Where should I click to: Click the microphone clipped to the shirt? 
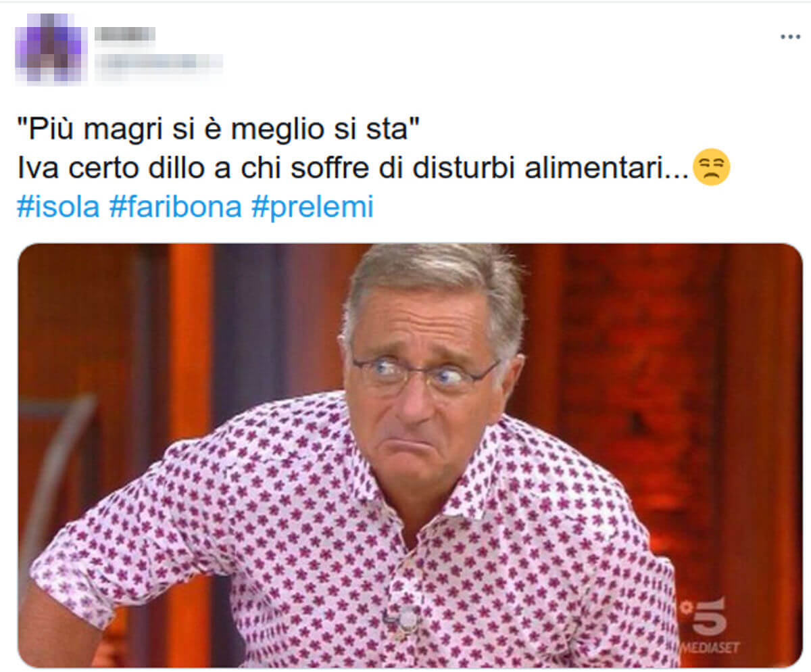point(405,619)
